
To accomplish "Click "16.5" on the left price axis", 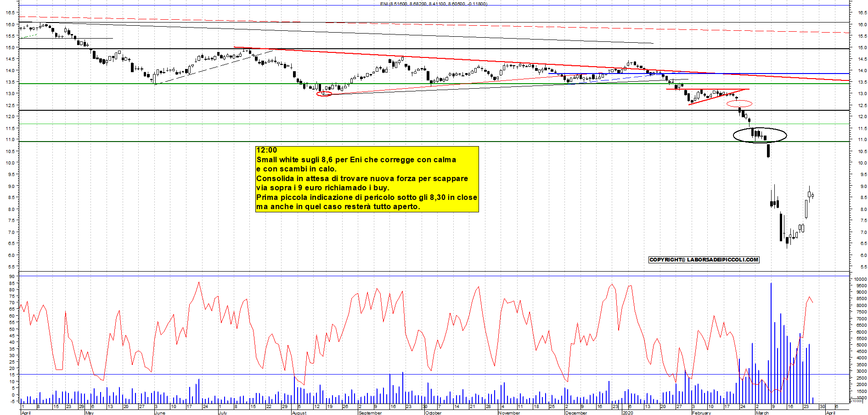I will click(x=10, y=13).
